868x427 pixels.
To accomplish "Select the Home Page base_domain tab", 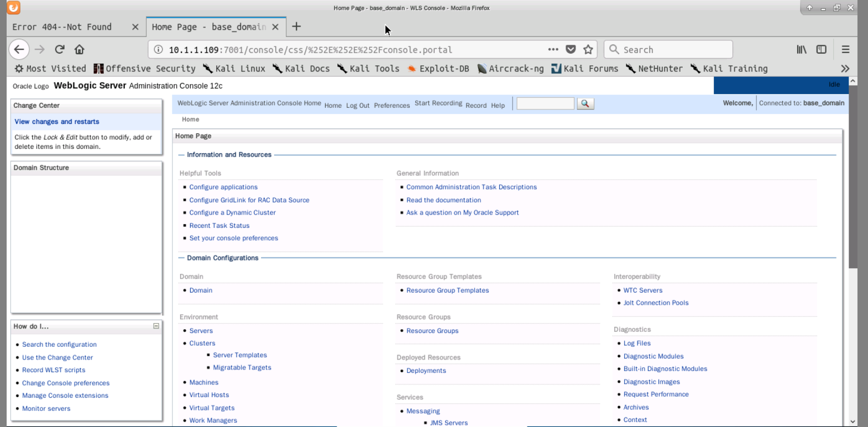I will [209, 27].
